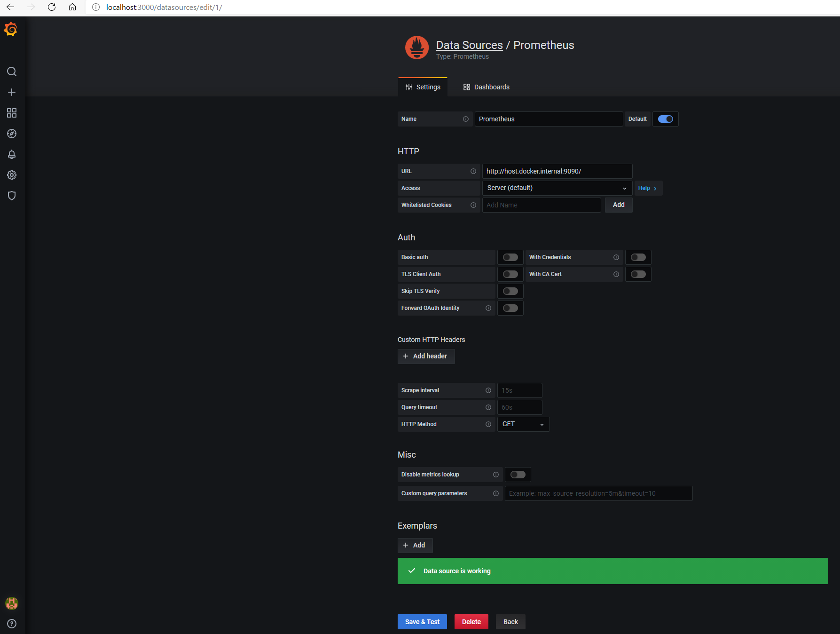Click Add button for Whitelisted Cookies
This screenshot has height=634, width=840.
click(619, 205)
